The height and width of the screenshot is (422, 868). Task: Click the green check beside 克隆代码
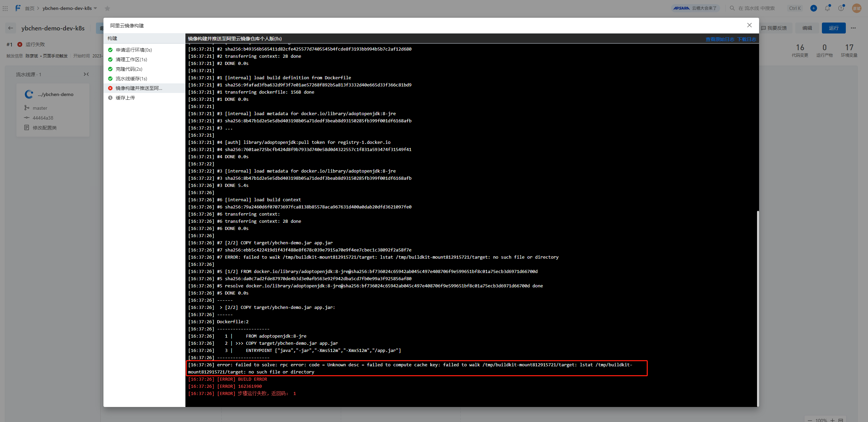pos(110,69)
